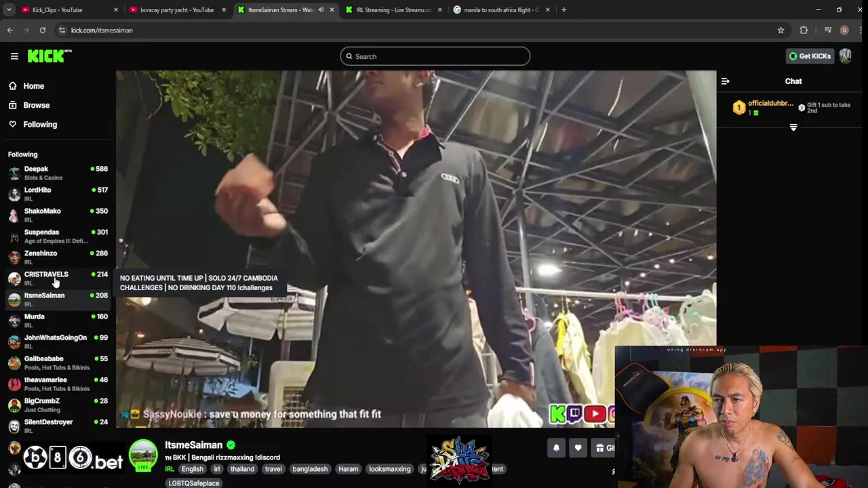Viewport: 868px width, 488px height.
Task: Focus the Kick search field
Action: coord(435,56)
